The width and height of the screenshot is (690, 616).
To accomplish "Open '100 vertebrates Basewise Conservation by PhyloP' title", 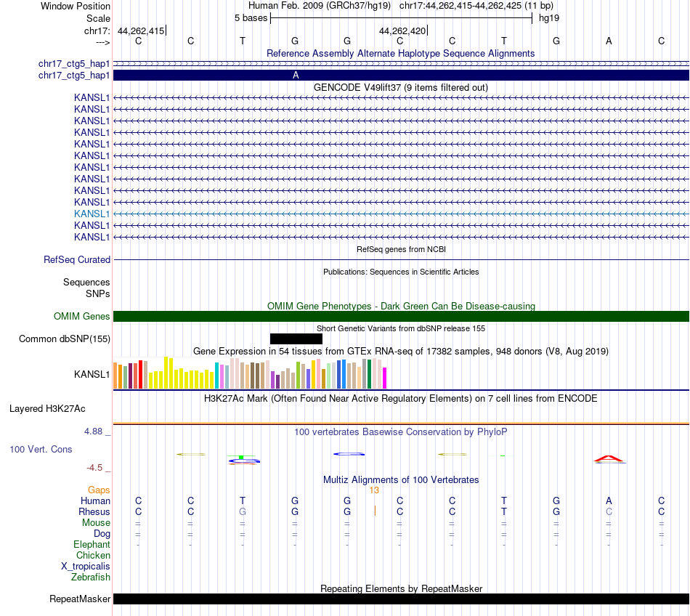I will [x=400, y=431].
